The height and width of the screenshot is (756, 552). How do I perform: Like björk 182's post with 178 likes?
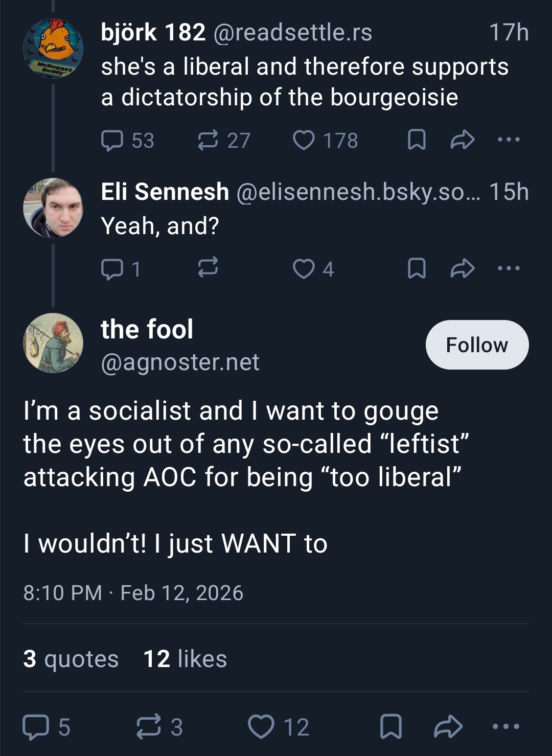[304, 141]
